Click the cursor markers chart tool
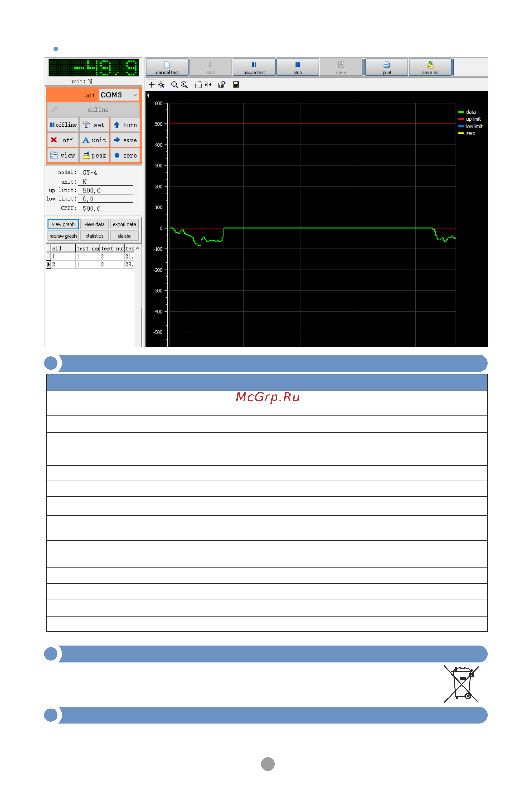The height and width of the screenshot is (793, 532). pyautogui.click(x=208, y=84)
